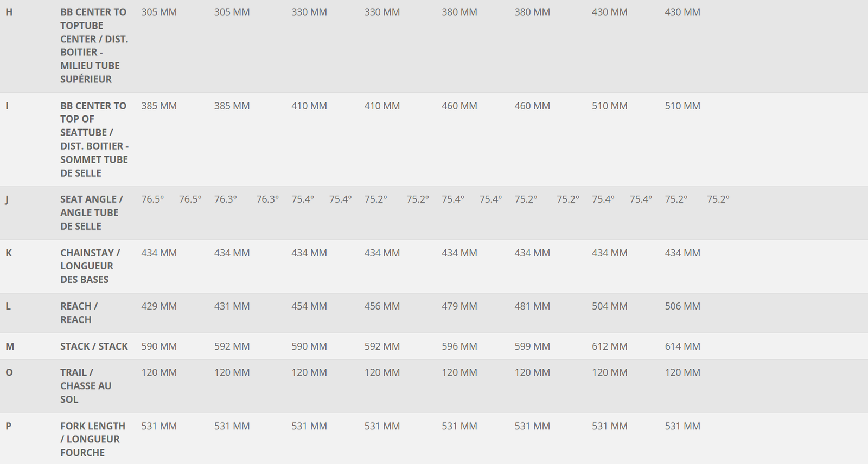Image resolution: width=868 pixels, height=464 pixels.
Task: Click the Fork Length row label
Action: [93, 439]
